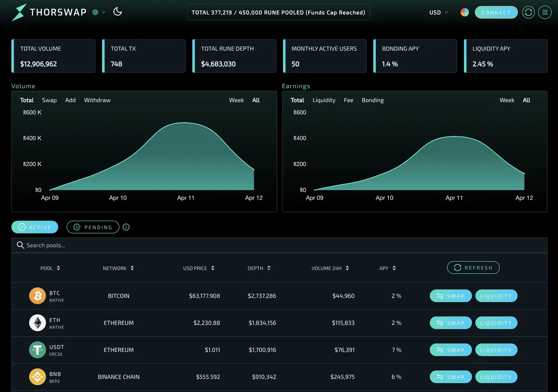558x392 pixels.
Task: Click the USDT price $1.011
Action: [x=212, y=350]
